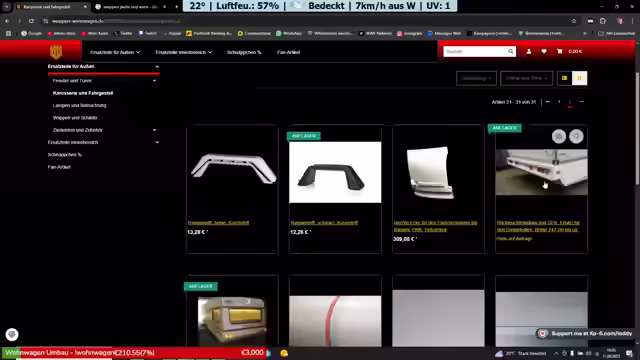
Task: Open the Instagram bookmark
Action: tap(410, 33)
